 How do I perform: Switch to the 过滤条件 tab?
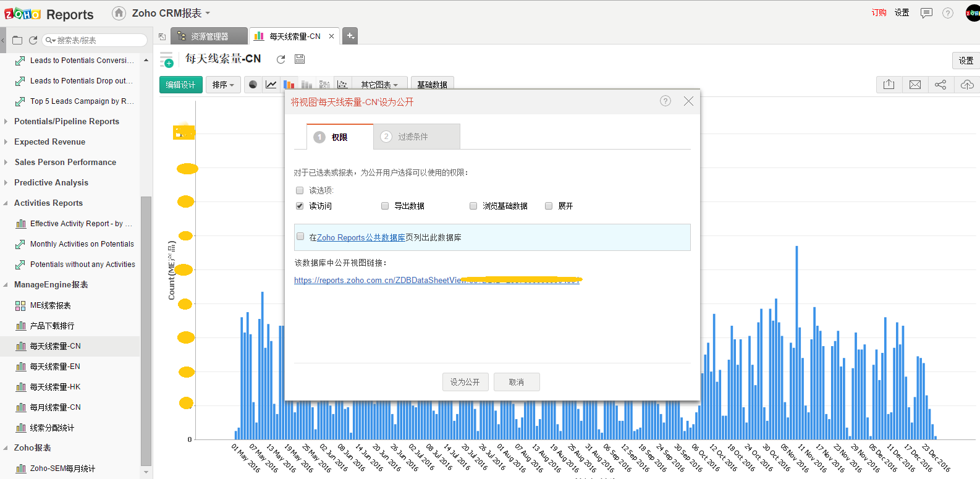(x=416, y=137)
